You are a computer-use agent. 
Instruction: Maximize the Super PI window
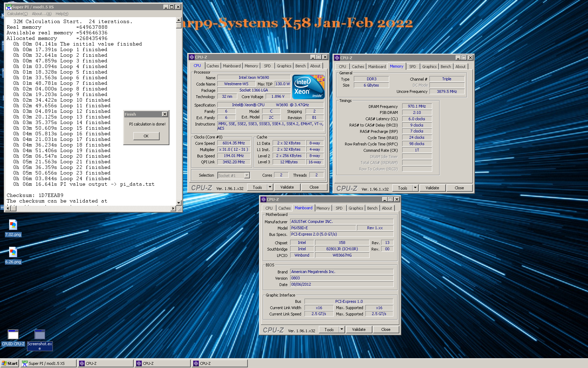(x=172, y=7)
